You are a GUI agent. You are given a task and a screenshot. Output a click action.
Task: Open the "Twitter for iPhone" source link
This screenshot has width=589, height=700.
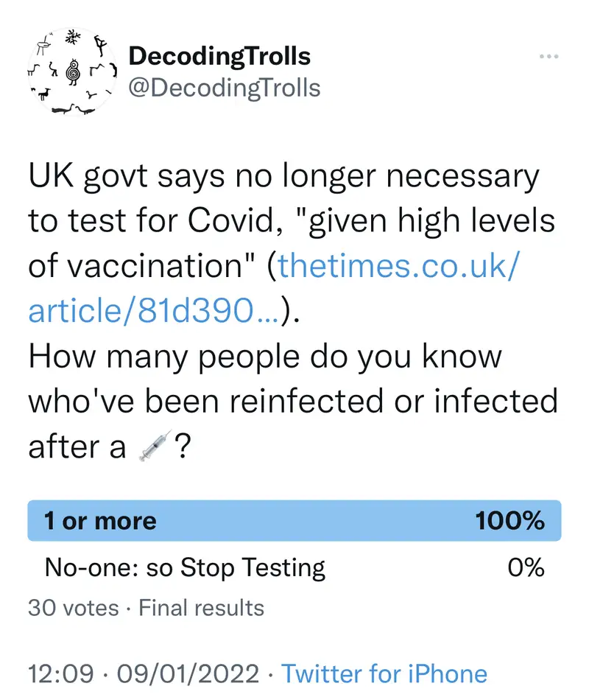pyautogui.click(x=384, y=673)
